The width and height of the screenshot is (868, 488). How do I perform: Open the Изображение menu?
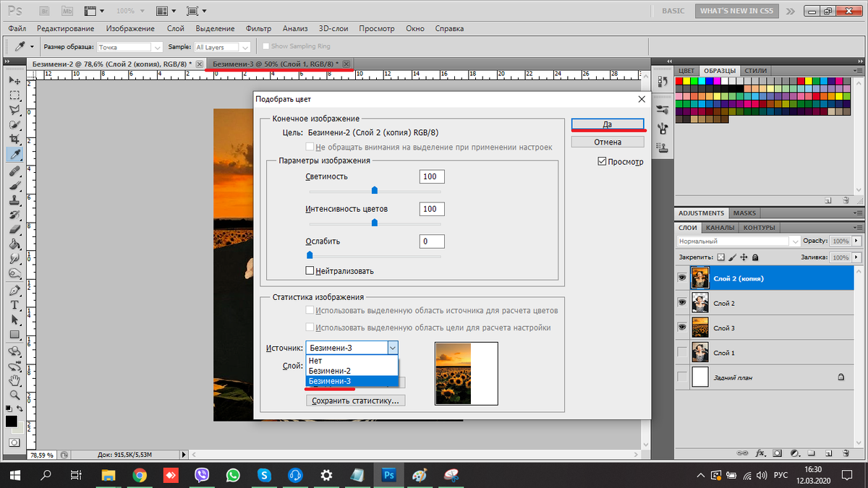[x=130, y=28]
